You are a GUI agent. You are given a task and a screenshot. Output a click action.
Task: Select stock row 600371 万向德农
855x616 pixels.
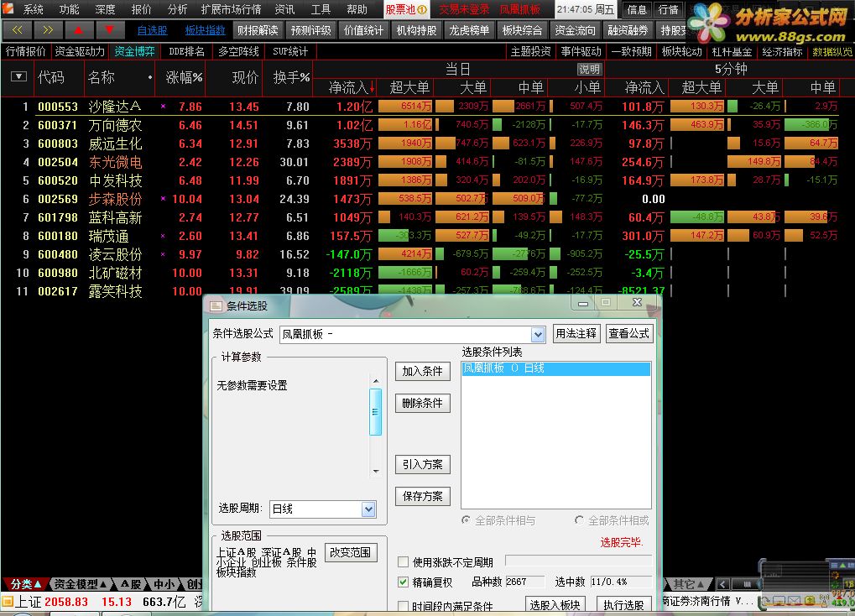[428, 125]
